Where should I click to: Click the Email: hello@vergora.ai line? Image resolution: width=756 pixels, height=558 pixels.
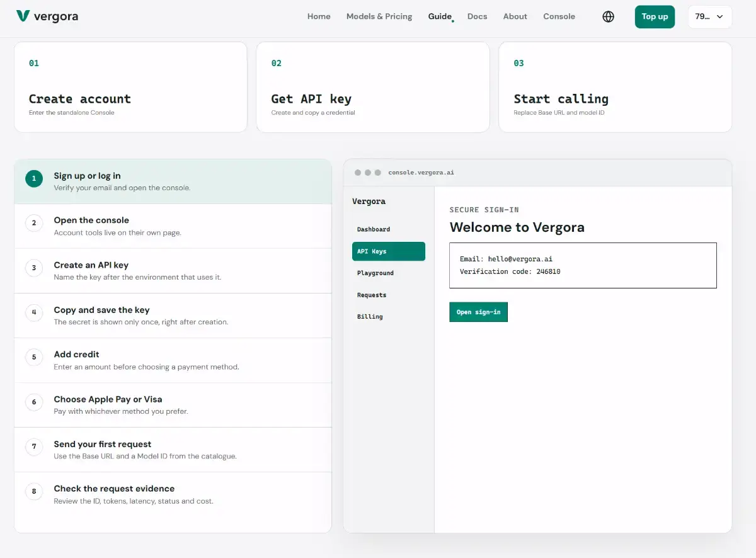tap(506, 259)
